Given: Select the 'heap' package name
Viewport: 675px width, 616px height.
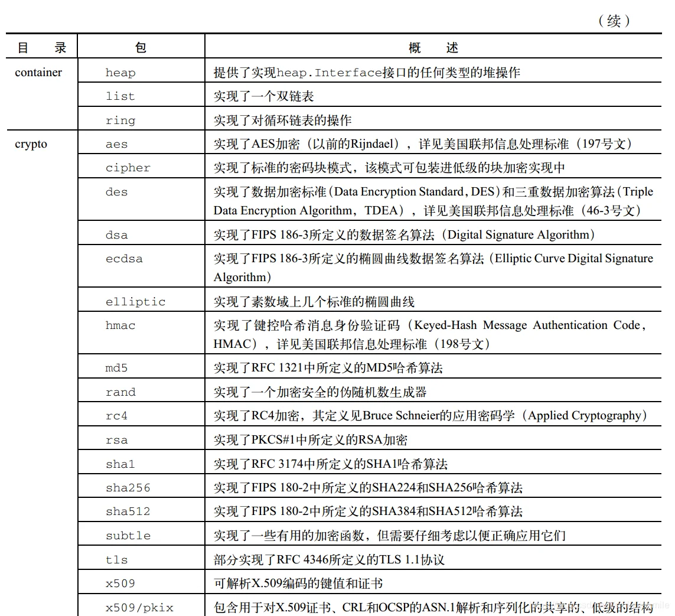Looking at the screenshot, I should (x=120, y=73).
